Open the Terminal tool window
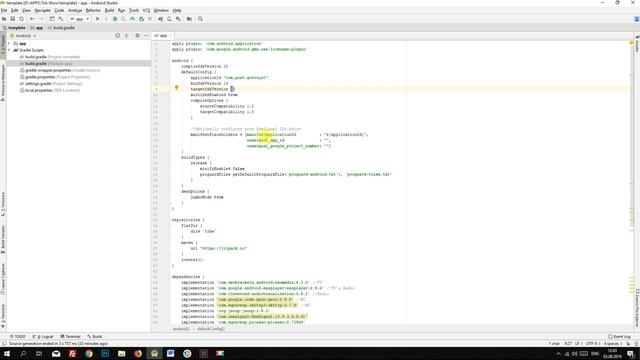This screenshot has width=640, height=360. click(71, 336)
